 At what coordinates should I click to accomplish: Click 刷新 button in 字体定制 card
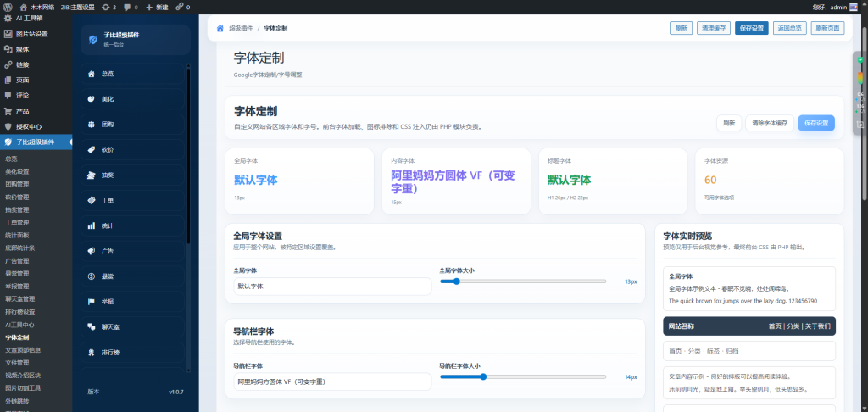[x=729, y=123]
